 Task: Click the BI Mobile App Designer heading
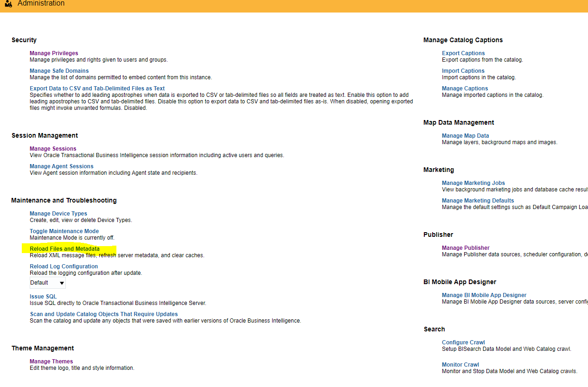[460, 282]
